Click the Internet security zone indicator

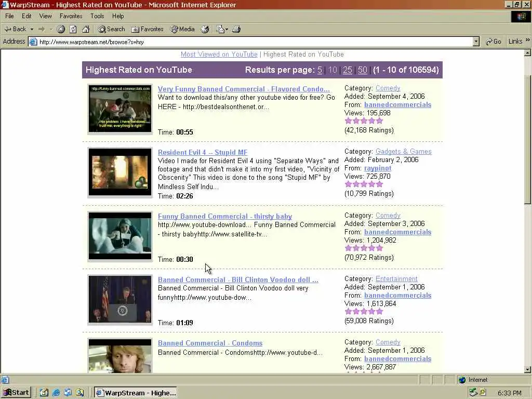473,380
